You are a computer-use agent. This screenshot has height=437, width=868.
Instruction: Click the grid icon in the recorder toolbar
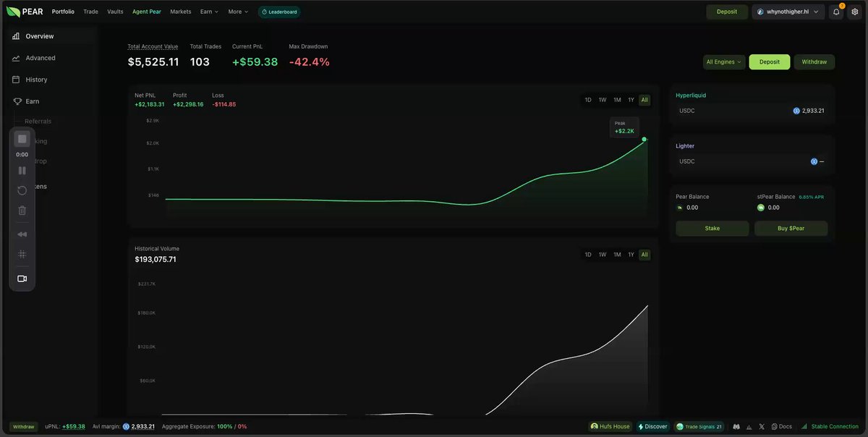[22, 254]
